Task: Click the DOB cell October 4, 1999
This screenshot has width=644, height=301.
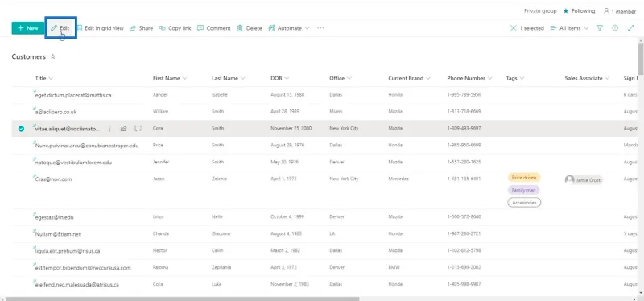Action: point(288,216)
